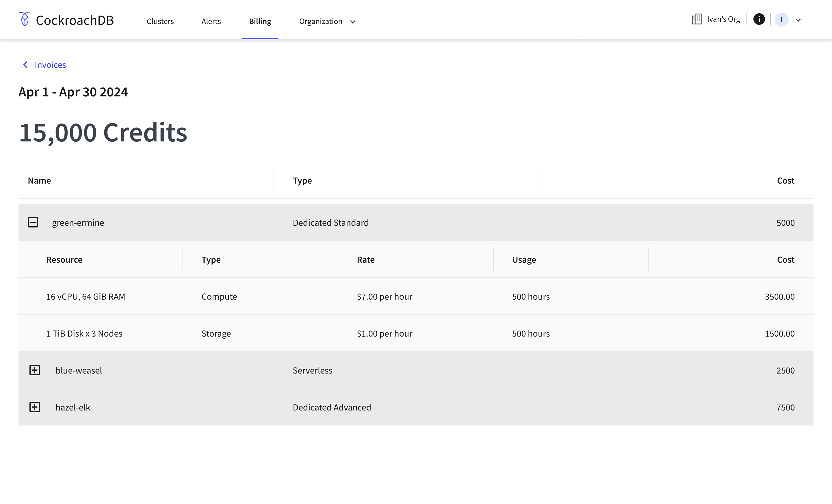Click the Rate column header
This screenshot has height=504, width=832.
(366, 260)
